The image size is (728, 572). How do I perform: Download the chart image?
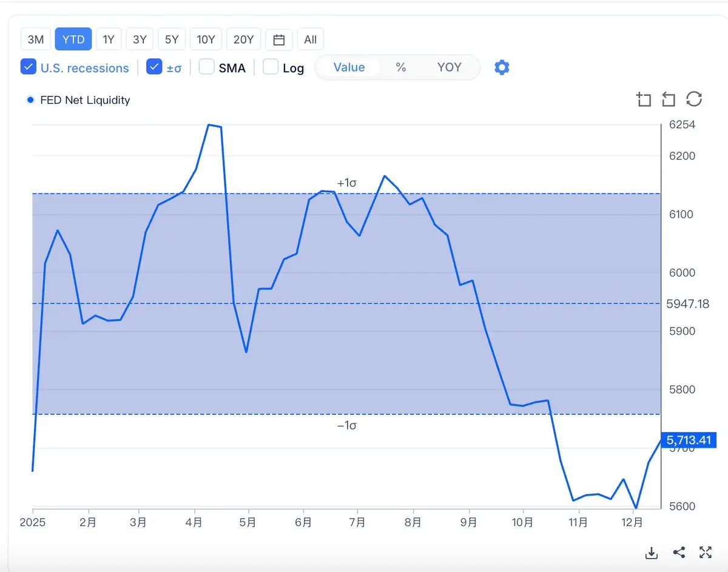click(x=652, y=553)
